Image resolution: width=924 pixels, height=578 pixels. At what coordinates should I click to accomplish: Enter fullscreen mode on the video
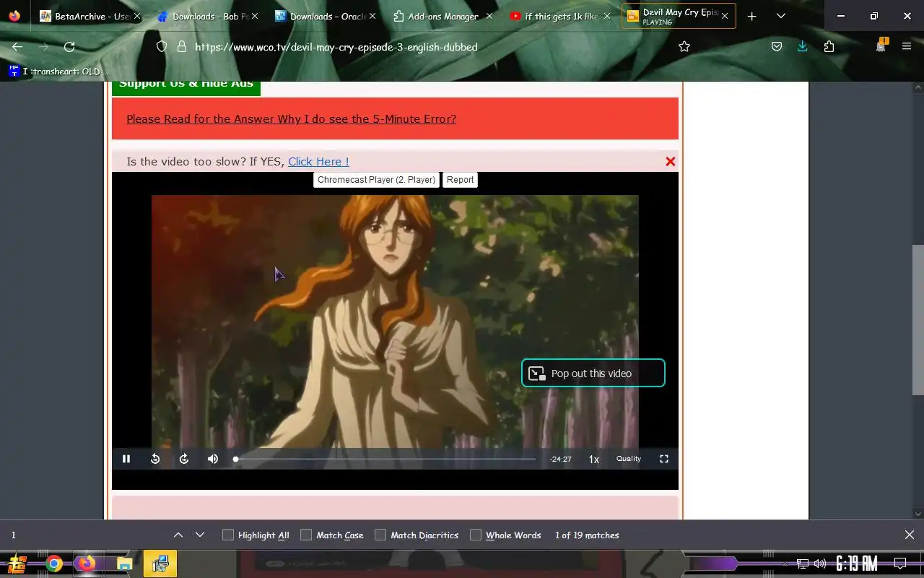pyautogui.click(x=664, y=459)
